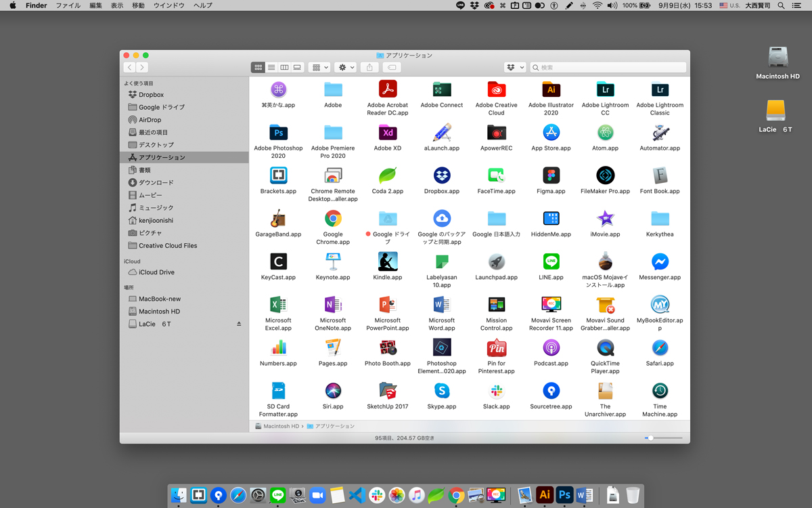Open the 編集 menu
Image resolution: width=812 pixels, height=508 pixels.
[x=96, y=5]
